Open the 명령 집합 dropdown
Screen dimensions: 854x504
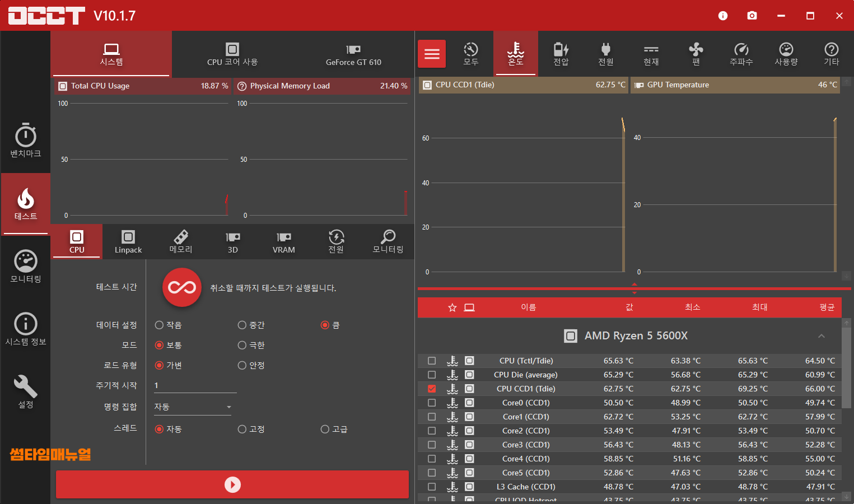click(x=193, y=407)
